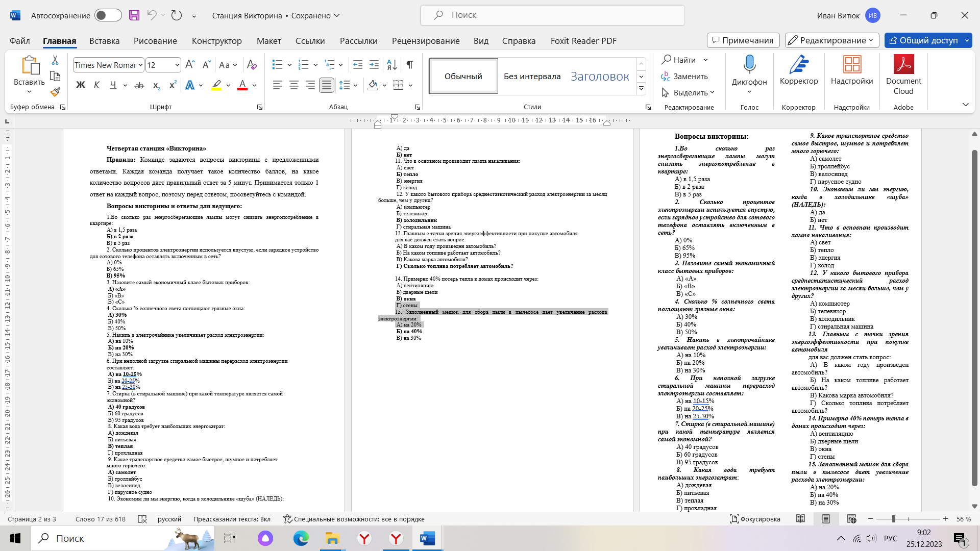
Task: Toggle the show paragraph marks pilcrow icon
Action: (410, 65)
